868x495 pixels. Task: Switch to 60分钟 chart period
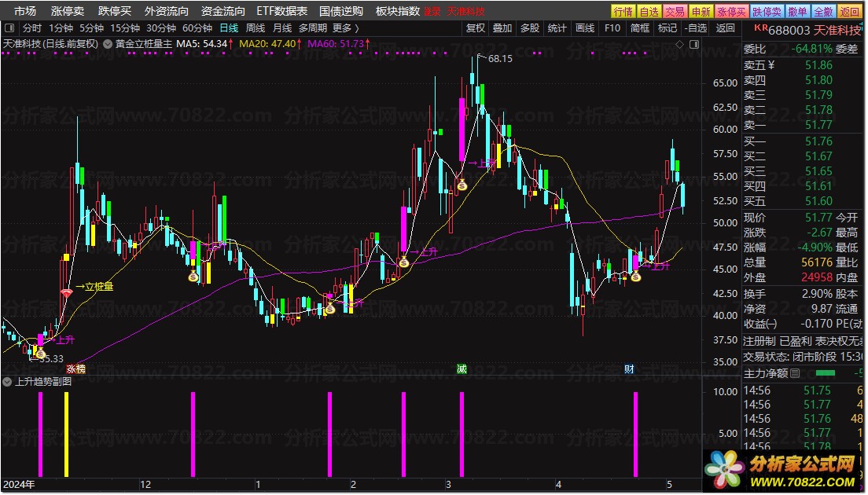coord(197,27)
